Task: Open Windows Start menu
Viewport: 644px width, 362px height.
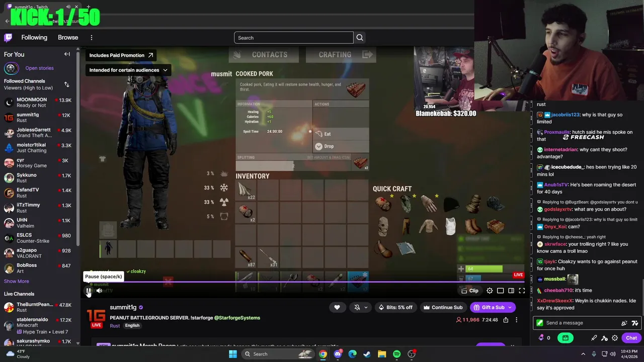Action: [x=232, y=354]
